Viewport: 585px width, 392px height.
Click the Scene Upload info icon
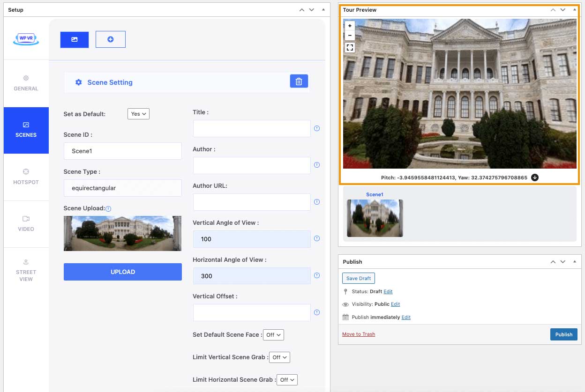pyautogui.click(x=108, y=208)
